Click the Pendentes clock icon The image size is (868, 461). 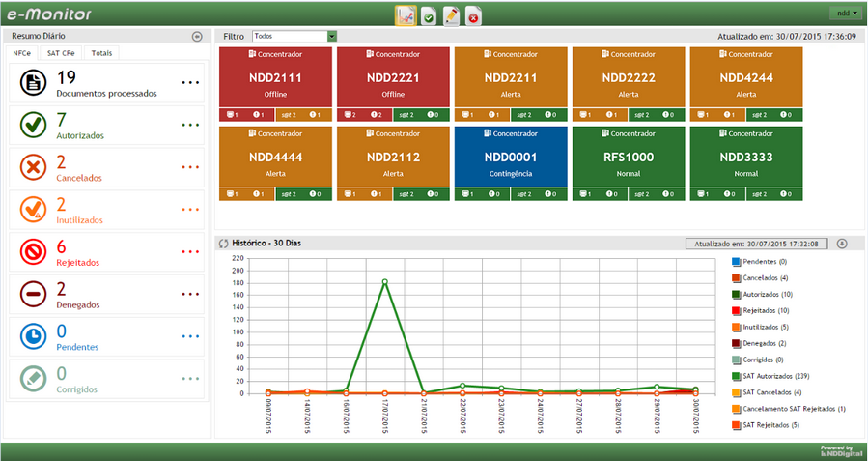33,336
